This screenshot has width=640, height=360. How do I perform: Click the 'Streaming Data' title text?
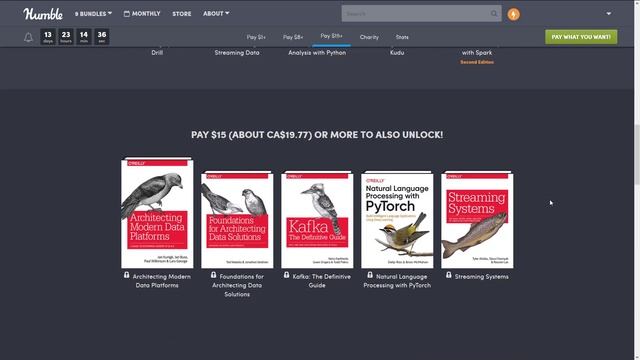click(x=237, y=53)
